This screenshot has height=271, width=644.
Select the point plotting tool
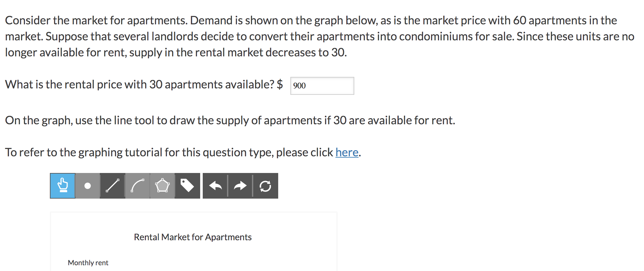(87, 186)
